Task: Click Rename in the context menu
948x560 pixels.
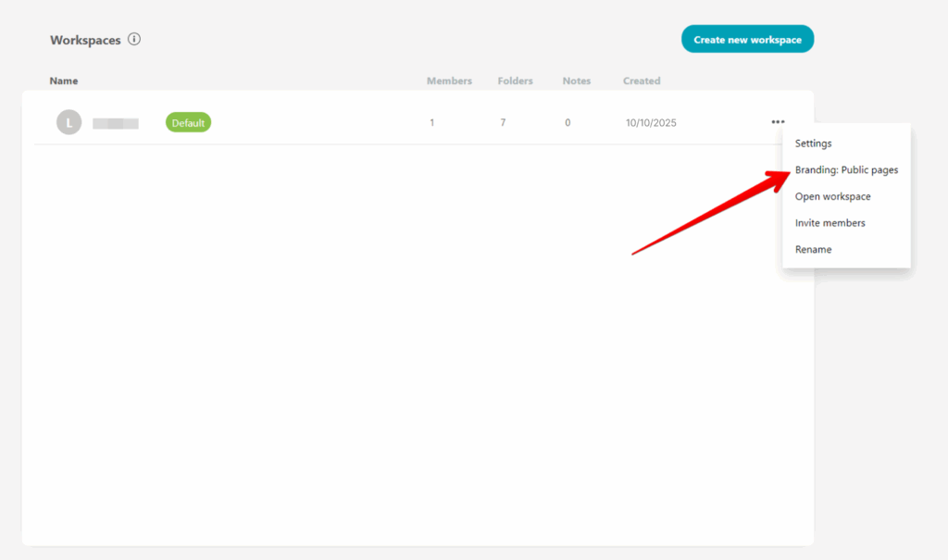Action: point(813,249)
